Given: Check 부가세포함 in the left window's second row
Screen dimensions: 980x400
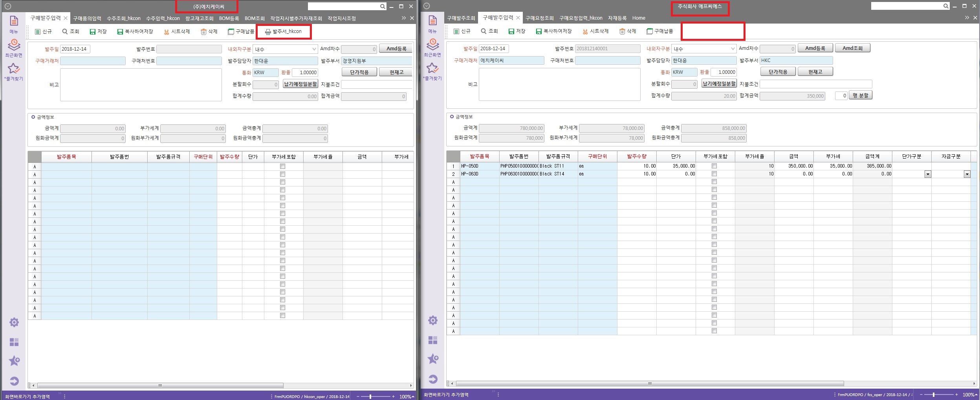Looking at the screenshot, I should point(282,174).
